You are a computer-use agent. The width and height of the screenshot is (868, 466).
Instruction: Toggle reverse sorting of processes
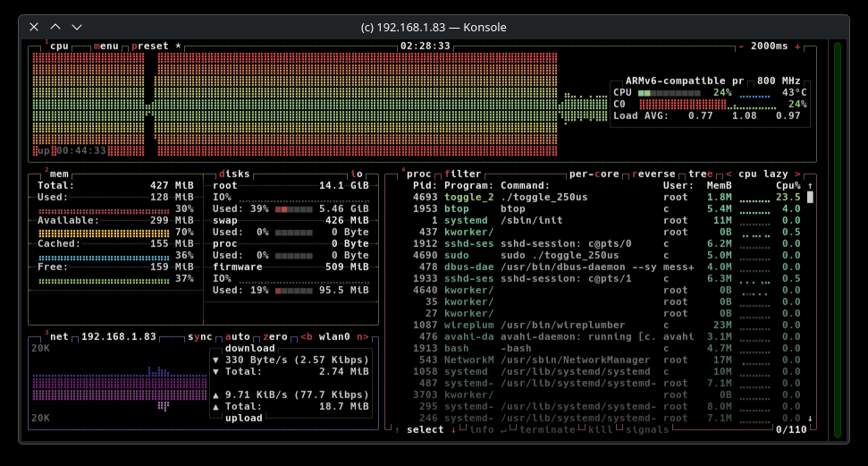tap(656, 174)
